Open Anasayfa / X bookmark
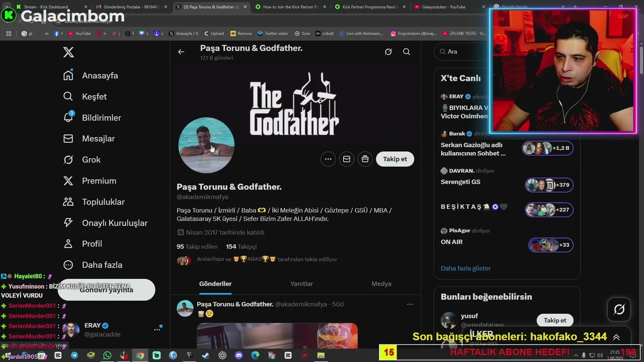The image size is (644, 362). click(184, 34)
